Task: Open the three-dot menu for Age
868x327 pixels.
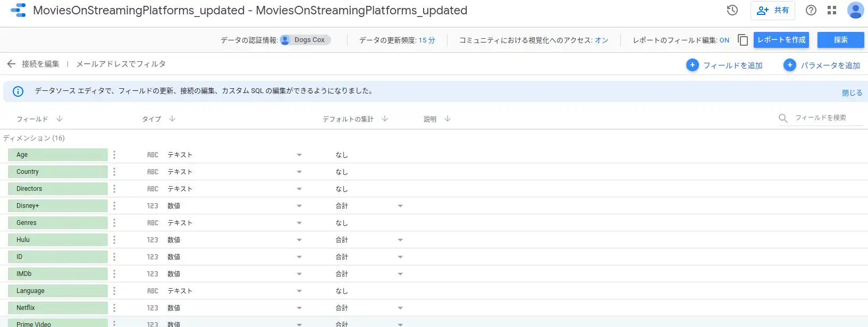Action: (114, 155)
